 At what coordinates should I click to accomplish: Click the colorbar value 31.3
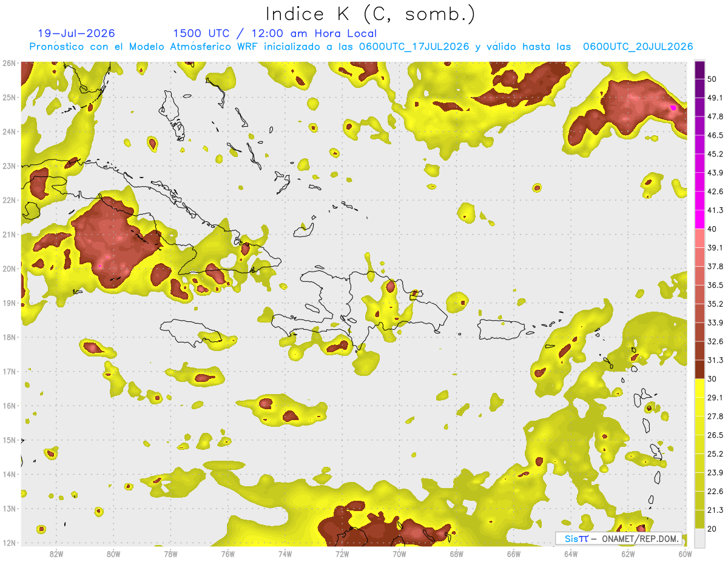pyautogui.click(x=715, y=360)
